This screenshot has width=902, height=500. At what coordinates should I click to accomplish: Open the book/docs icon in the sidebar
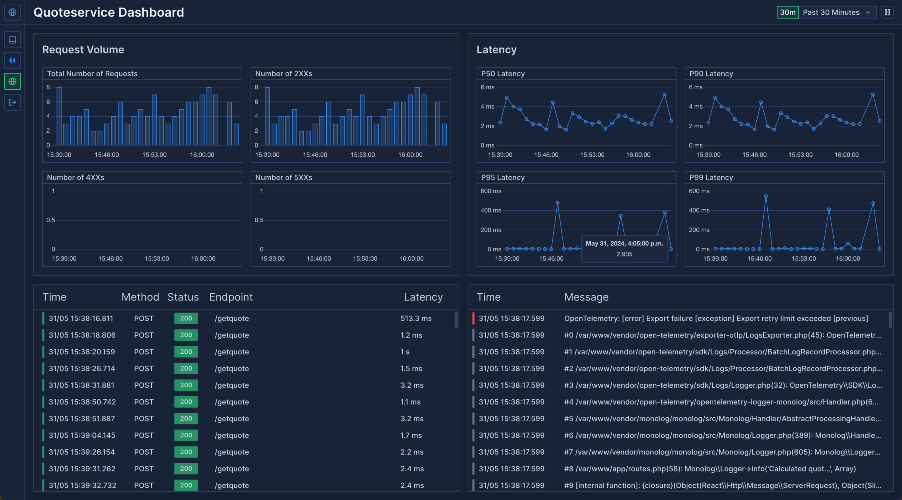[x=12, y=40]
